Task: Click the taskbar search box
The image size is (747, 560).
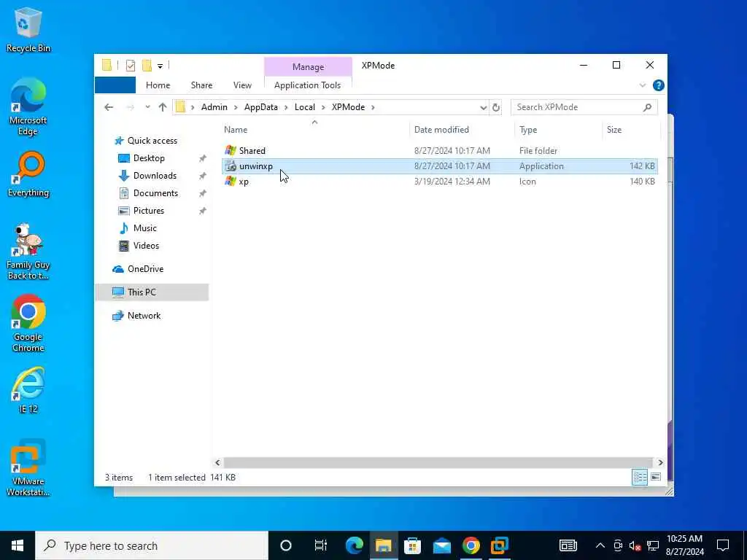Action: [x=152, y=545]
